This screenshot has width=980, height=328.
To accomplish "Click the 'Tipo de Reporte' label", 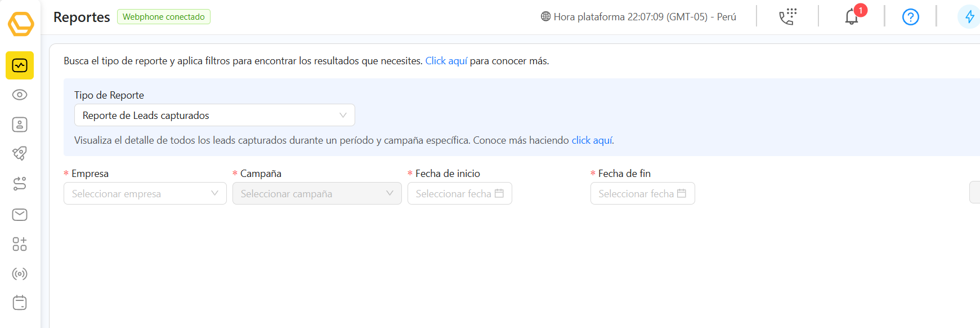I will point(109,95).
